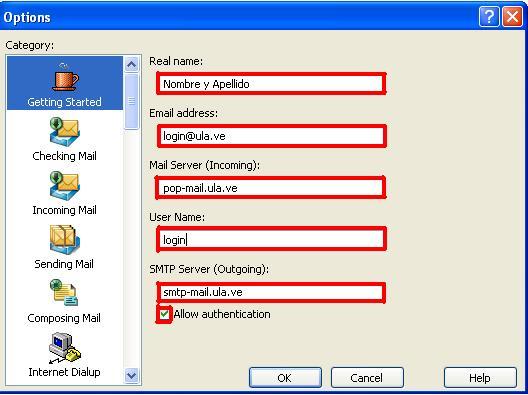Click the category list scroll down arrow
Image resolution: width=528 pixels, height=395 pixels.
coord(131,375)
